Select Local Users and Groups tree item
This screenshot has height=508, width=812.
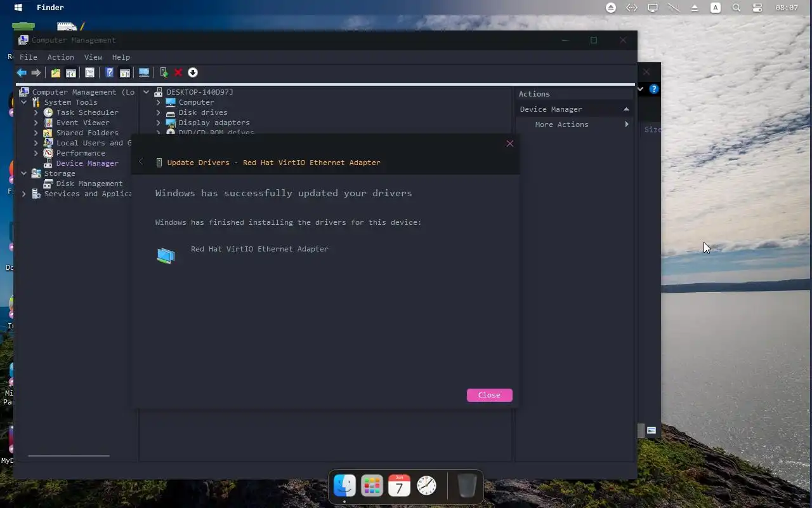pos(94,143)
